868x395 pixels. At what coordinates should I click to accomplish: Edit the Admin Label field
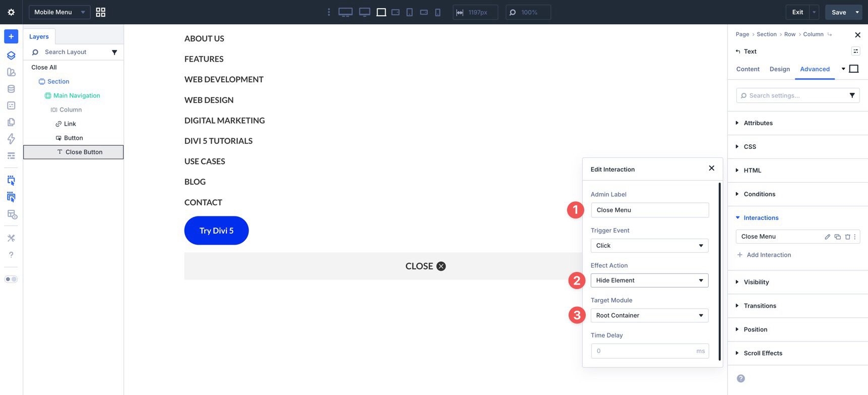pyautogui.click(x=650, y=210)
